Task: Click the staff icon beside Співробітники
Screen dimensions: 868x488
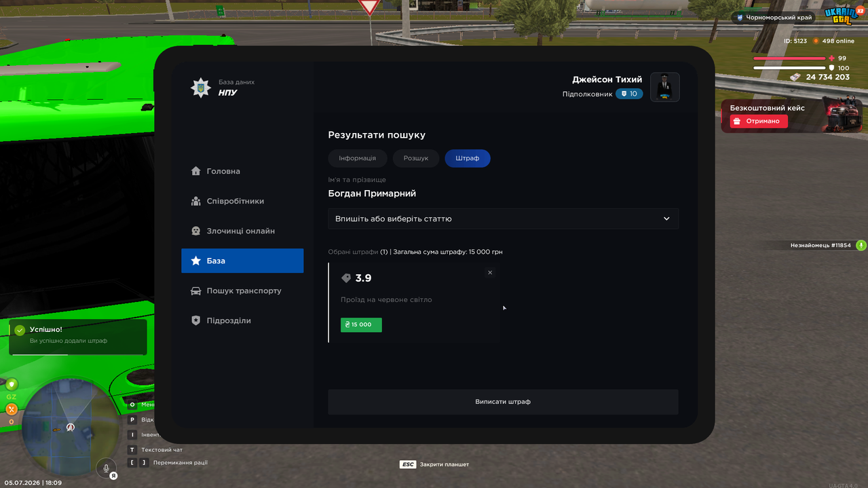Action: (x=195, y=201)
